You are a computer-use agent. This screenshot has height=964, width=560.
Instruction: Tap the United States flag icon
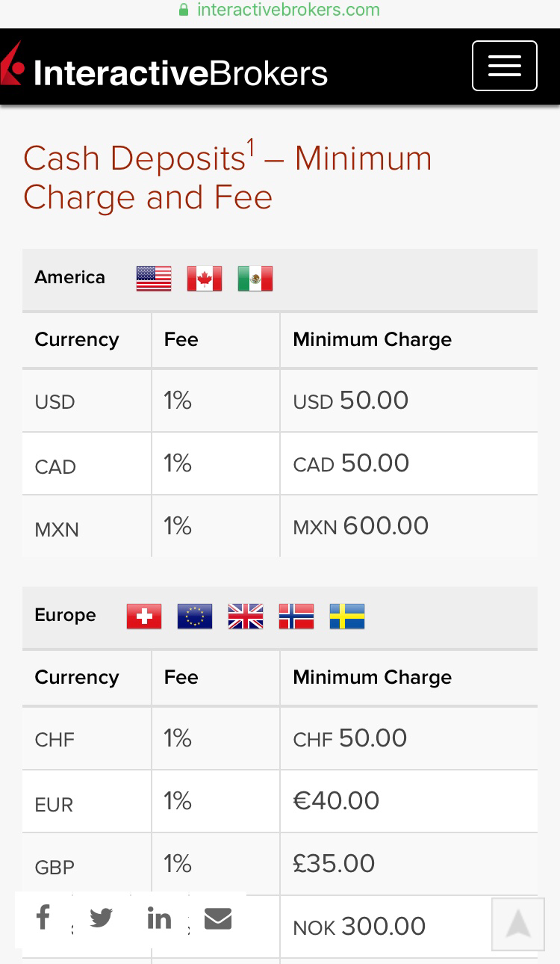click(x=154, y=279)
